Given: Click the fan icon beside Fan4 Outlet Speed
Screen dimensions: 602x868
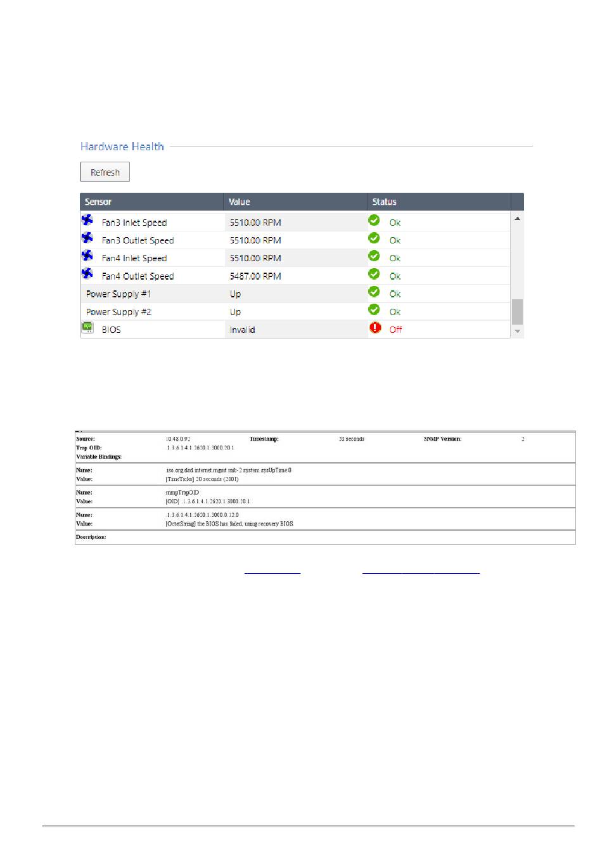Looking at the screenshot, I should point(87,273).
